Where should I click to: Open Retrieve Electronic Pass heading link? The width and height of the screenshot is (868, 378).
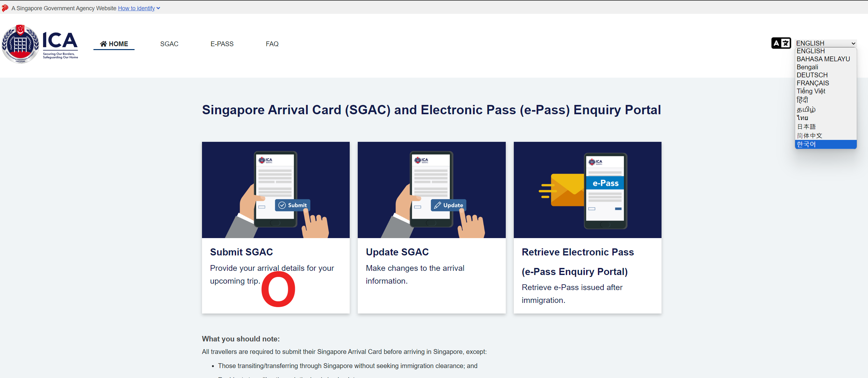[578, 262]
